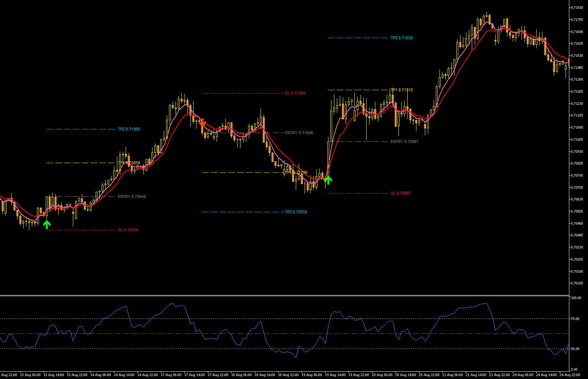Click the 100.00 indicator scale label
This screenshot has width=588, height=379.
point(576,298)
